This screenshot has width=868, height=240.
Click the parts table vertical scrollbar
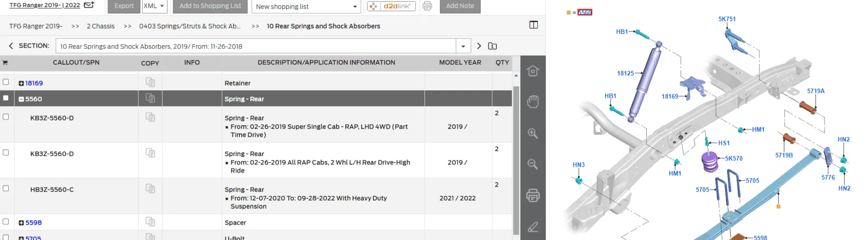[x=516, y=160]
